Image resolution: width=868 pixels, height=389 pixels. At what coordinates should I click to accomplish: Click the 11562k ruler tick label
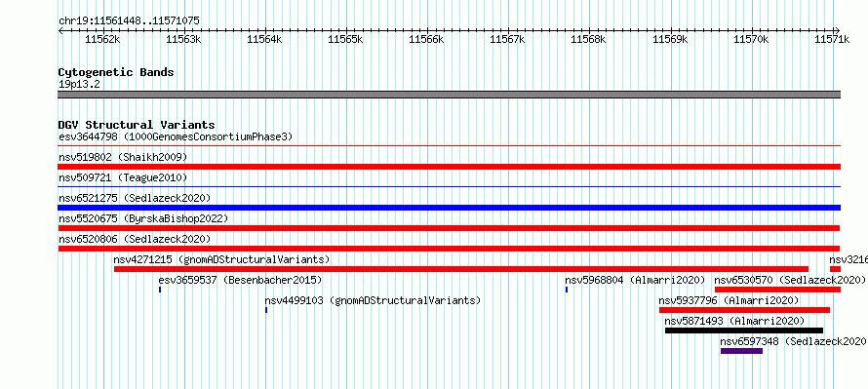pos(103,39)
